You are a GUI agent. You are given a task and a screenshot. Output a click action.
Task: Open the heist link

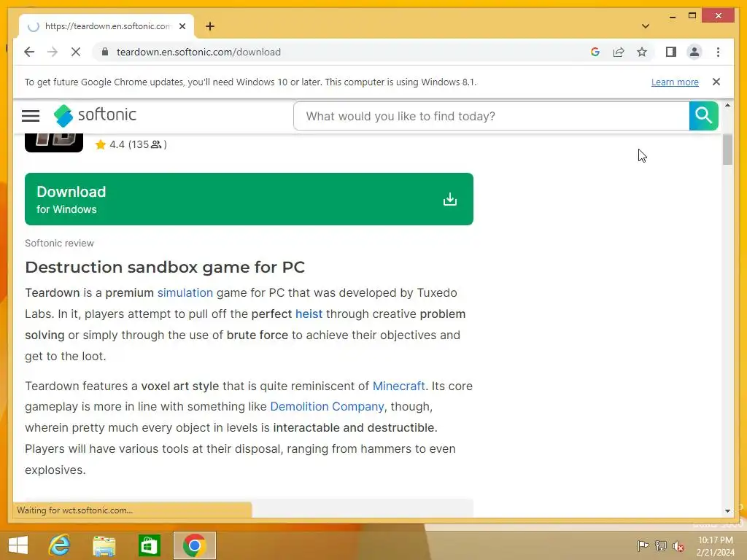309,314
